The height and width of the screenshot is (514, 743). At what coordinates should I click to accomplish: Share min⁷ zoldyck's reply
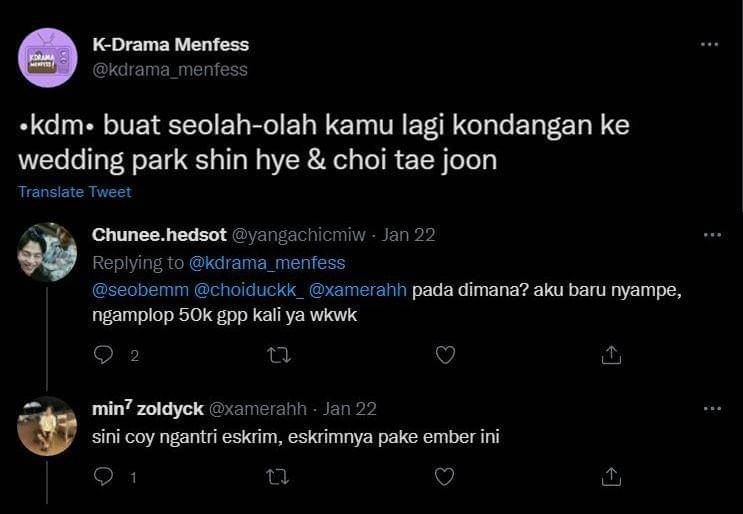pos(612,477)
